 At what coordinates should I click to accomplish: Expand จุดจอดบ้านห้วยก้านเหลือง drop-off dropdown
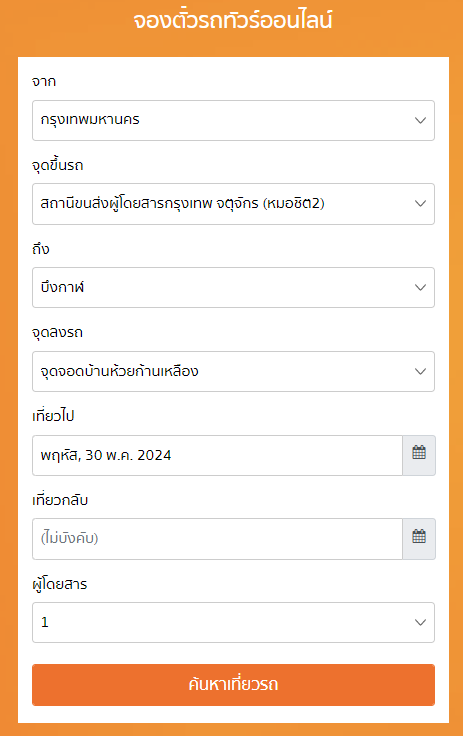click(233, 371)
